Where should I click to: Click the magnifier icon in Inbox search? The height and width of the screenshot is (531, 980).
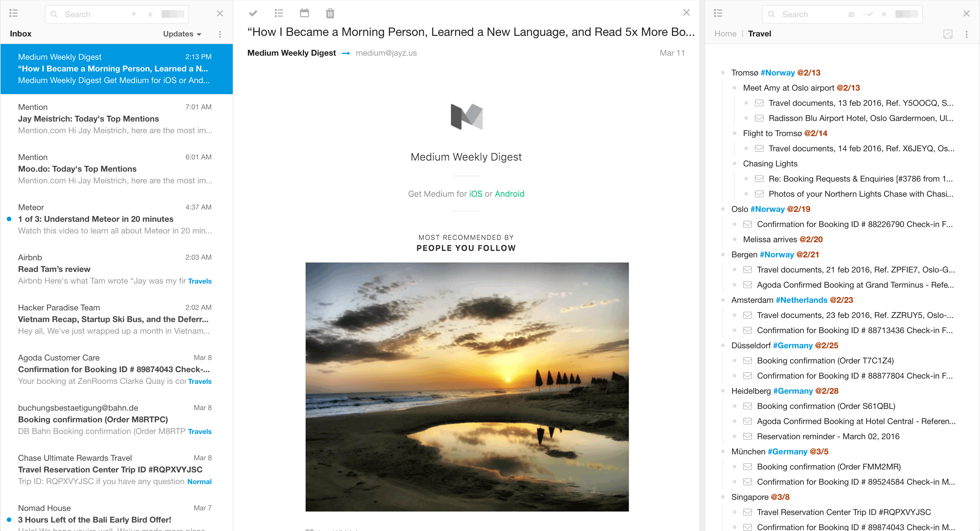(x=54, y=14)
